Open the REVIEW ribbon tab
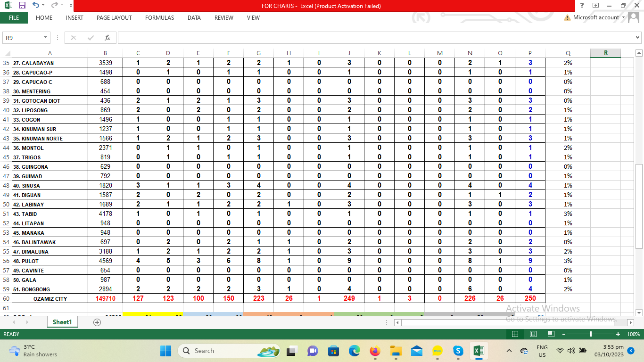644x362 pixels. [224, 18]
